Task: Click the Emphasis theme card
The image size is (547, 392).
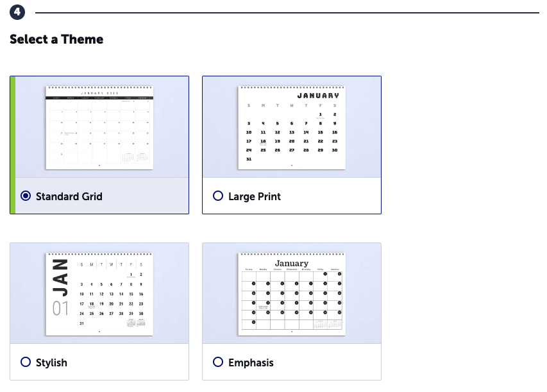Action: pyautogui.click(x=292, y=311)
